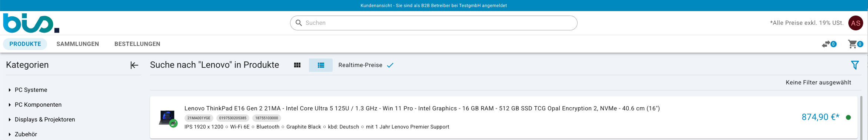Switch to grid view layout

pos(297,65)
